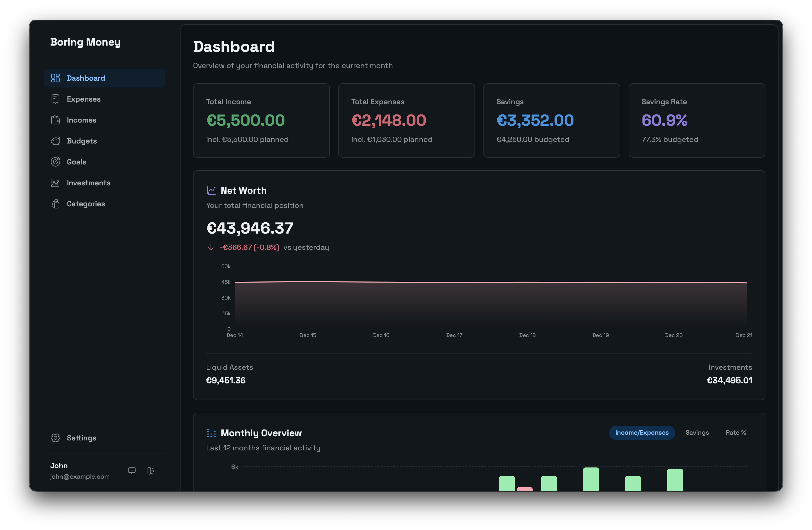Image resolution: width=812 pixels, height=530 pixels.
Task: Click the Goals target icon
Action: (x=55, y=162)
